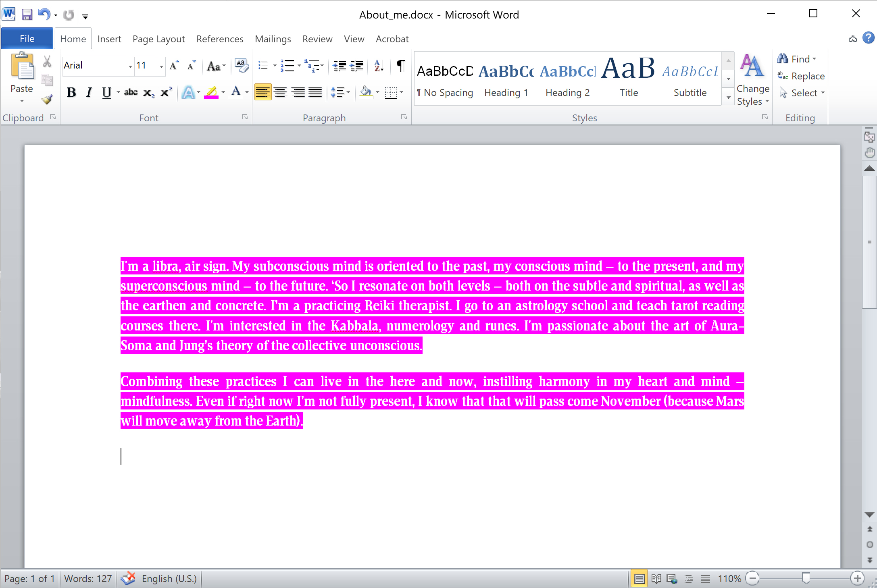Open the Sort dialog
Viewport: 877px width, 588px height.
pyautogui.click(x=377, y=66)
